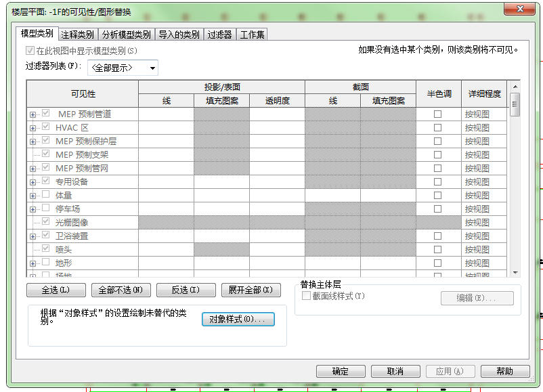Click the 展开全部 button
This screenshot has height=392, width=543.
[251, 290]
